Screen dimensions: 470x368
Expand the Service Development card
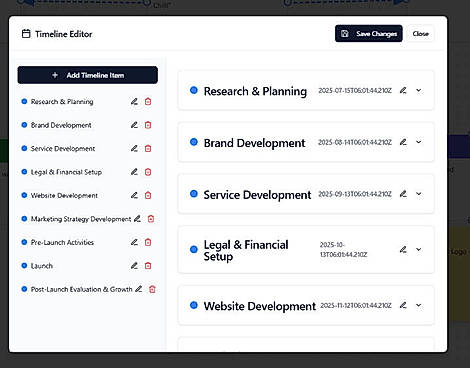419,194
